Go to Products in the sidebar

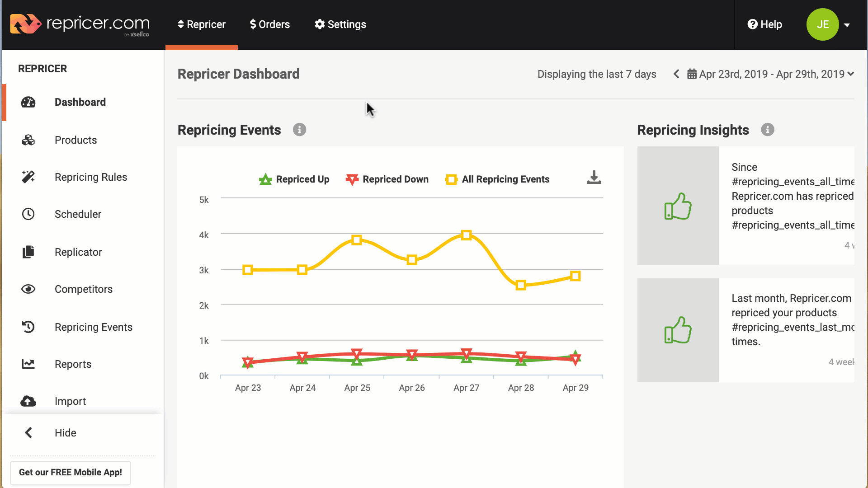click(x=75, y=140)
